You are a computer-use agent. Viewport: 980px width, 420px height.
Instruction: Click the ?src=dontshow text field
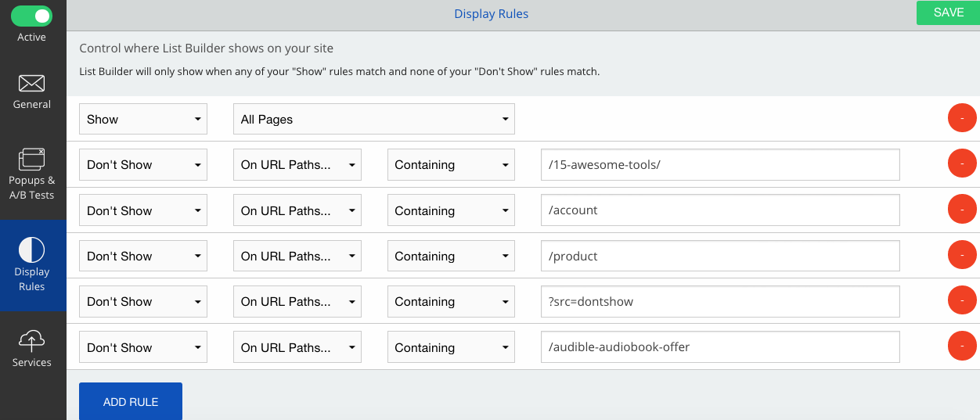click(x=720, y=301)
